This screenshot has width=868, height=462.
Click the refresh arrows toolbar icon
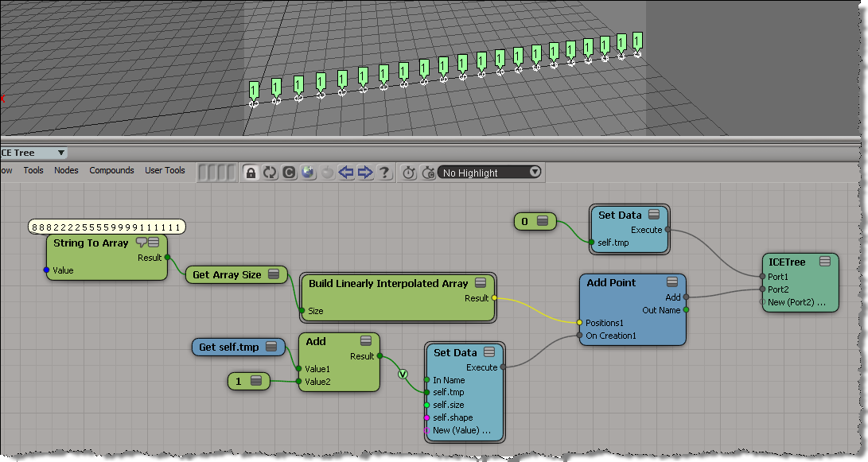(x=270, y=173)
